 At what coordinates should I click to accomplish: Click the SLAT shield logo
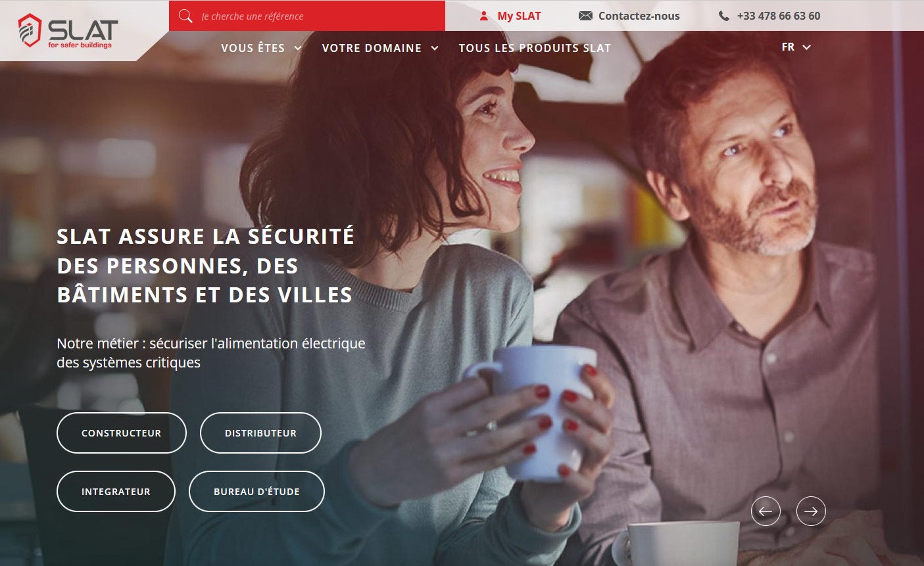click(68, 30)
